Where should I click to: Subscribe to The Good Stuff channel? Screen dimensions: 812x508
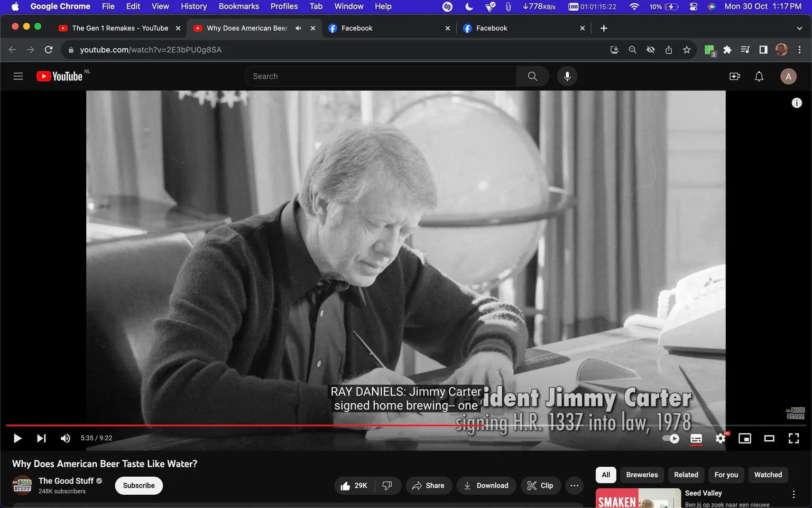click(139, 485)
